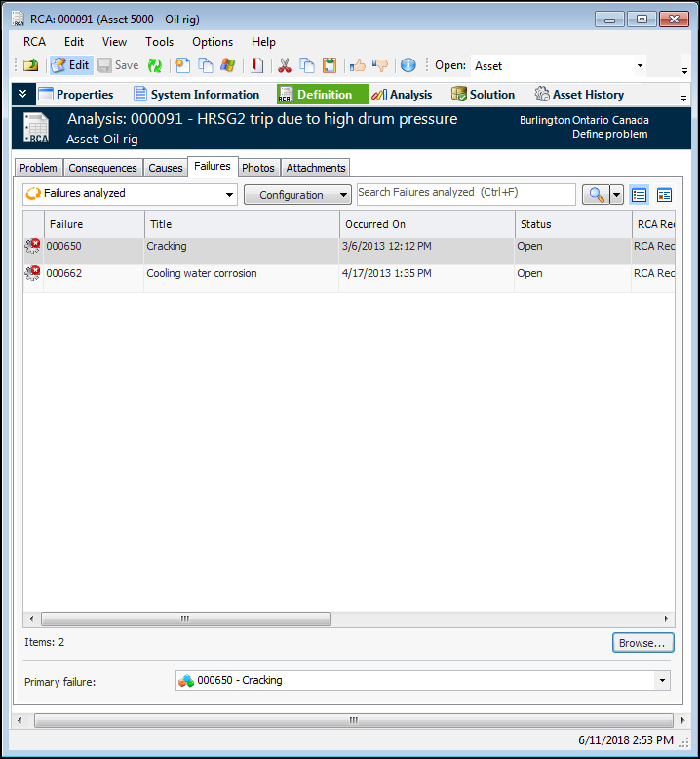Click the blue information icon

click(x=408, y=65)
